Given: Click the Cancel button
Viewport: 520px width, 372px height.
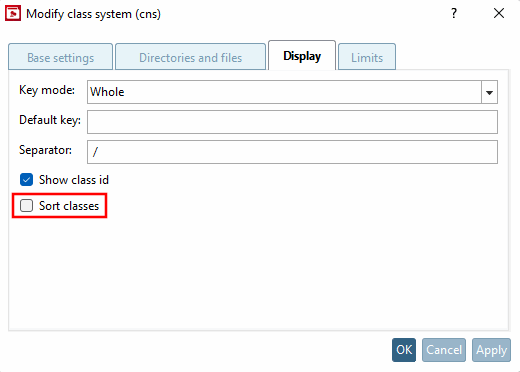Looking at the screenshot, I should (444, 350).
